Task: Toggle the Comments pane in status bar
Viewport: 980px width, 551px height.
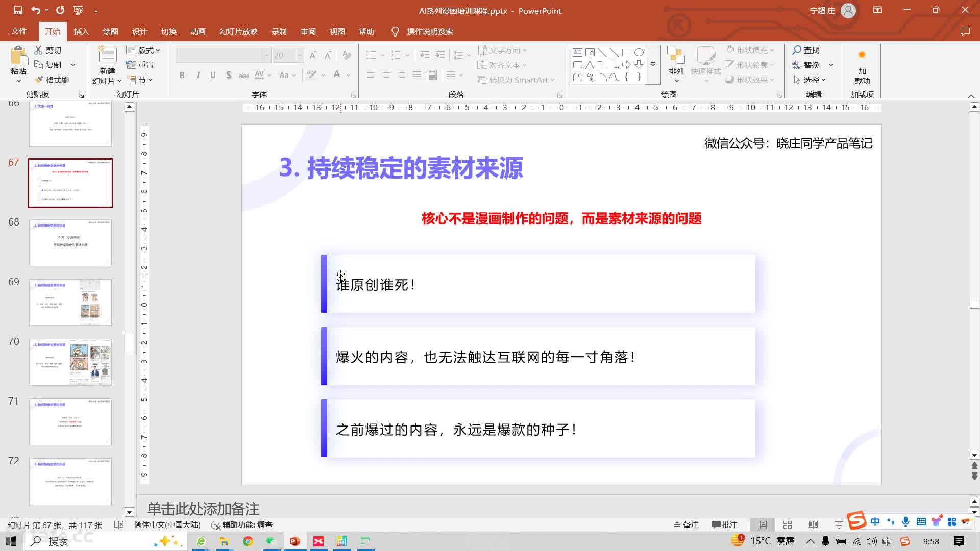Action: pos(724,524)
